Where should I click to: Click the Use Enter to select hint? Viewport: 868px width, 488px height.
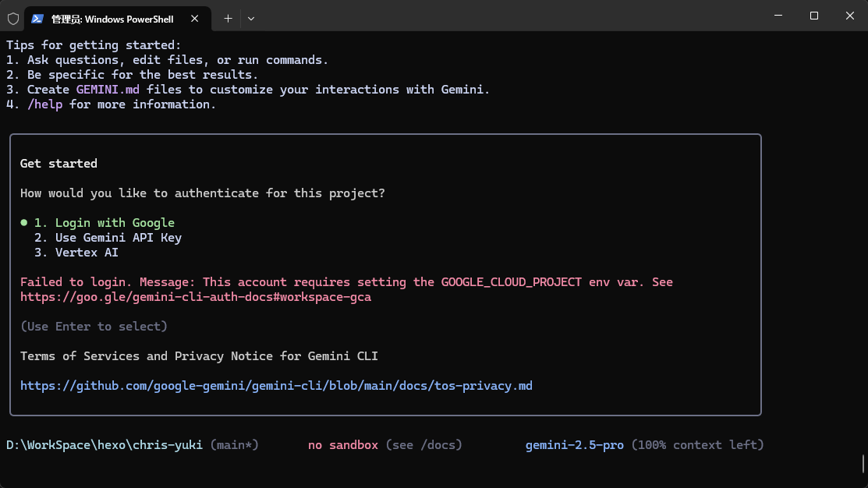coord(94,326)
